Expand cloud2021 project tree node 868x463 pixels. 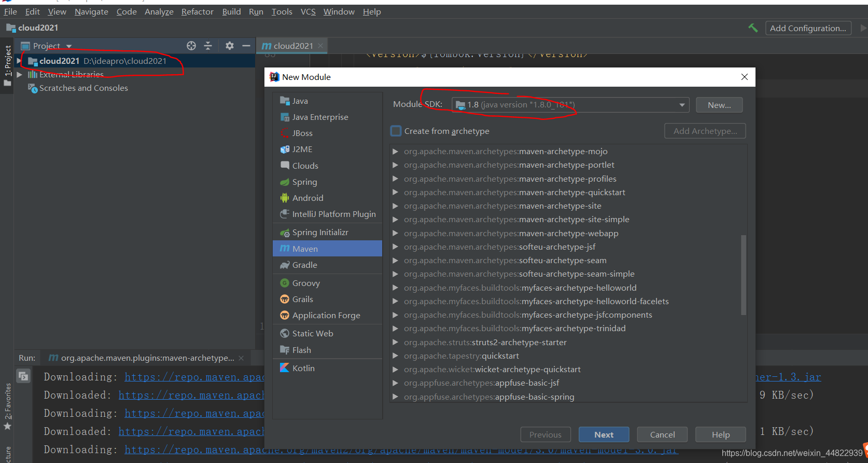click(19, 61)
